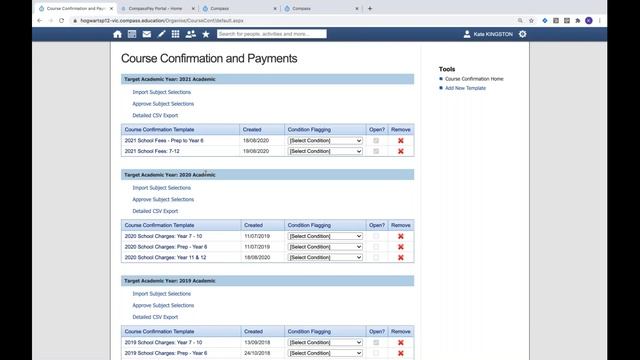Toggle Open checkbox for 2020 School Charges: Prep - Year 6
The height and width of the screenshot is (360, 640).
coord(376,247)
